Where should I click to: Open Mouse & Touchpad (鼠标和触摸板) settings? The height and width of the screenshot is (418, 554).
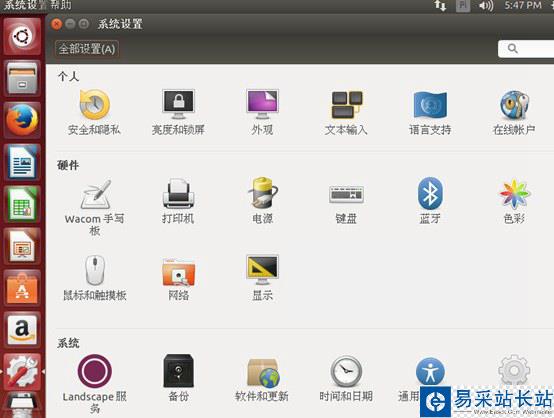pyautogui.click(x=95, y=278)
